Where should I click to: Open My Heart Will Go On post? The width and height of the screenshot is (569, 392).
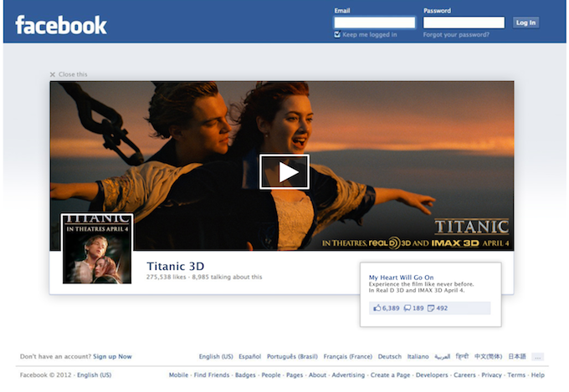click(x=401, y=277)
